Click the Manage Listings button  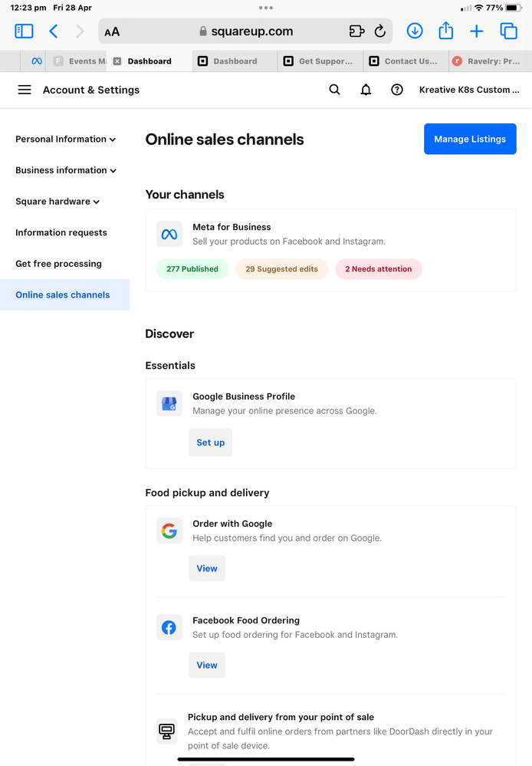[x=470, y=139]
